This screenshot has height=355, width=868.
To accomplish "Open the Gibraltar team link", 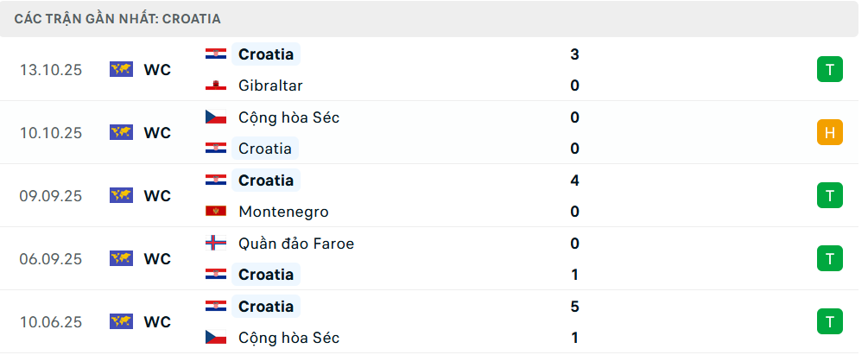I will tap(270, 86).
